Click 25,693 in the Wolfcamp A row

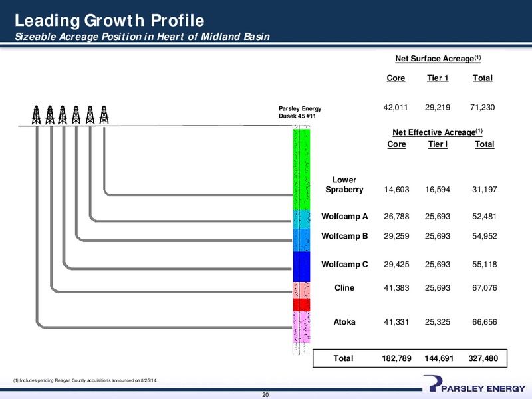[438, 217]
